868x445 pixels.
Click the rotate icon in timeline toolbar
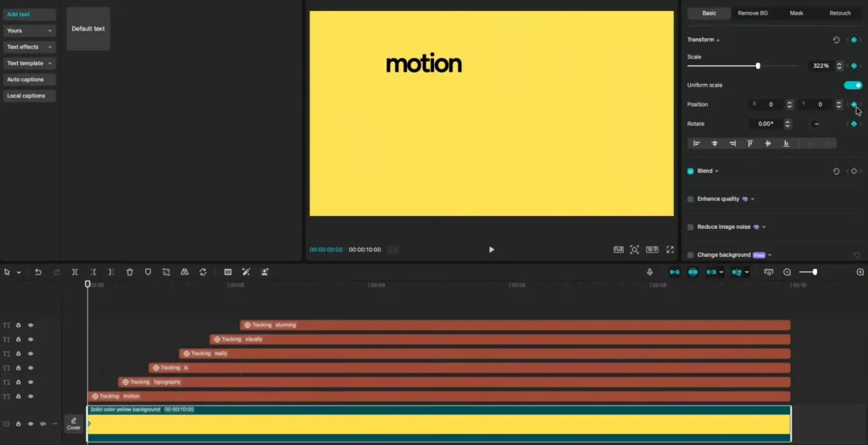pyautogui.click(x=203, y=272)
